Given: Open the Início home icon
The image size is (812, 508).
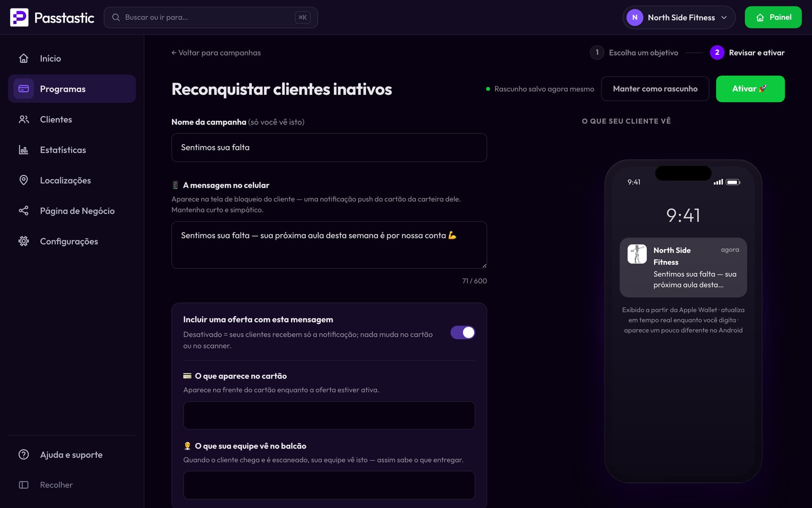Looking at the screenshot, I should [x=24, y=58].
